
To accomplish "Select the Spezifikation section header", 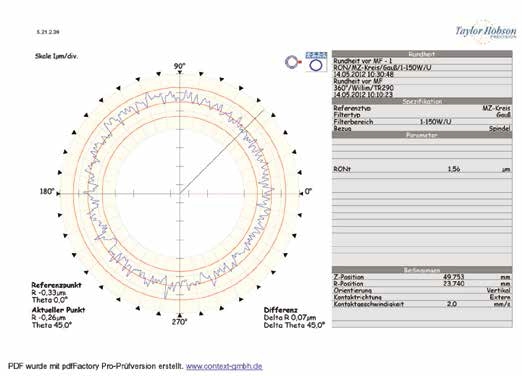I will pos(422,101).
